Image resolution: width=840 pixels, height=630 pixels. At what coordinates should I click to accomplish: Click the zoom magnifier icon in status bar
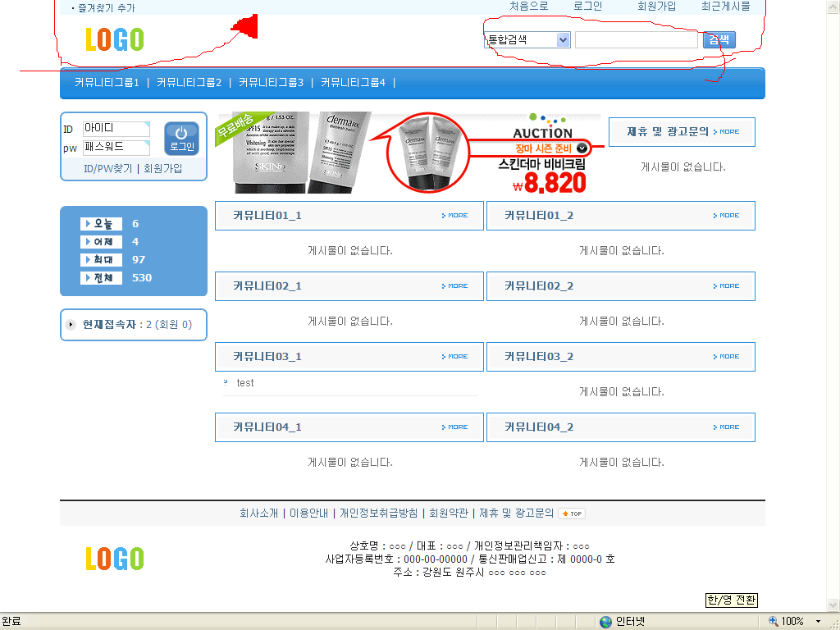(773, 622)
